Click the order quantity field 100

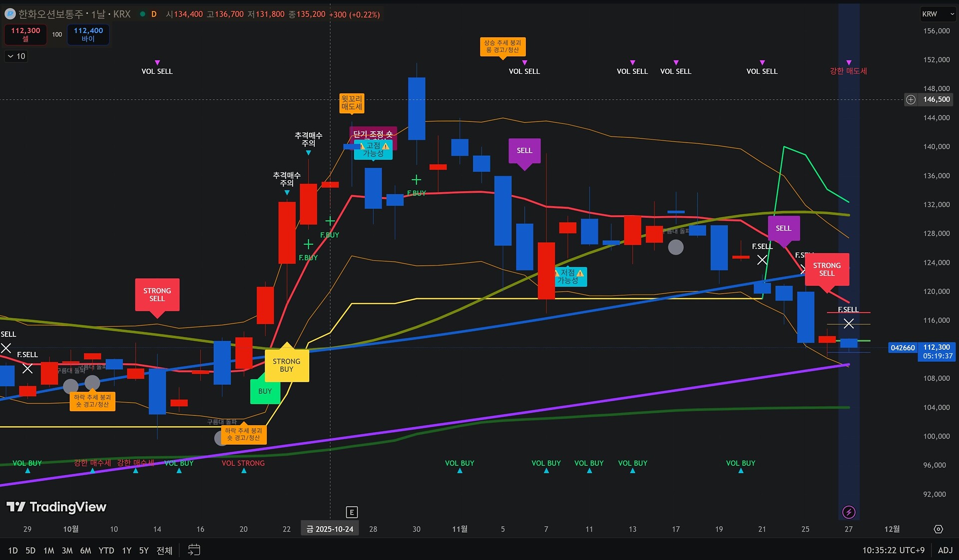(57, 34)
